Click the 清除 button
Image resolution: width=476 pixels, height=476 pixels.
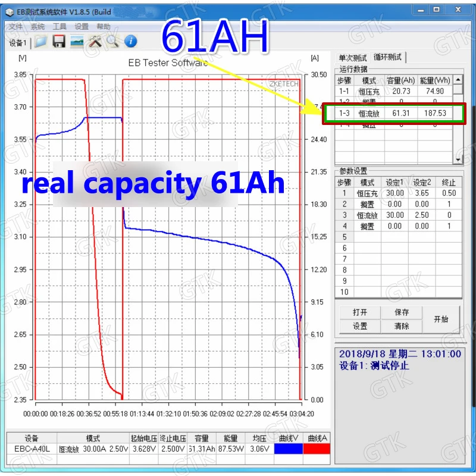(401, 326)
